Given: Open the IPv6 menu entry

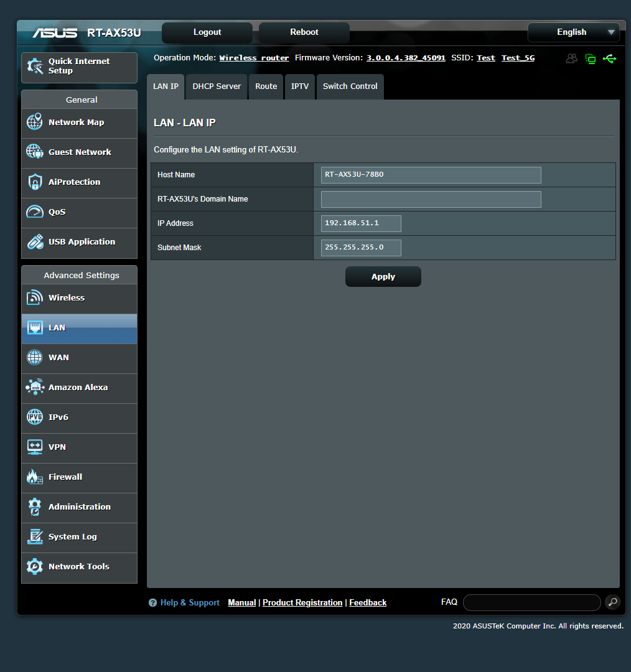Looking at the screenshot, I should [x=79, y=418].
